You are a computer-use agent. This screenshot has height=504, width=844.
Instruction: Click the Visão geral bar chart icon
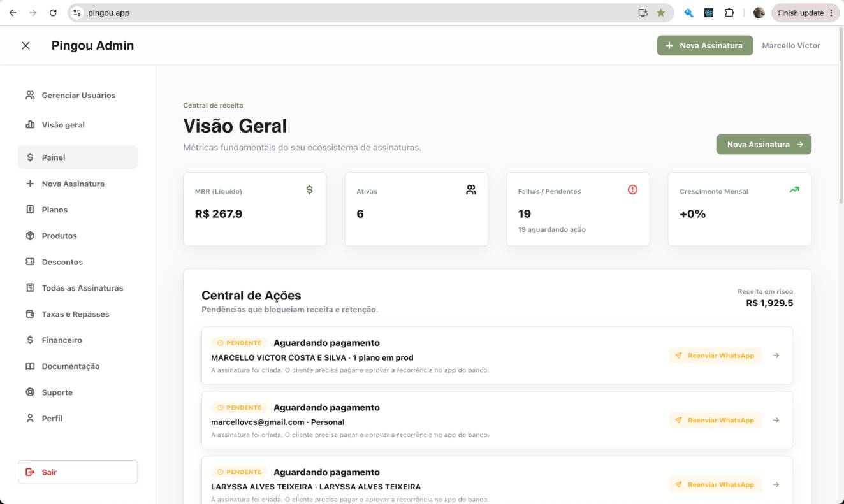(30, 124)
